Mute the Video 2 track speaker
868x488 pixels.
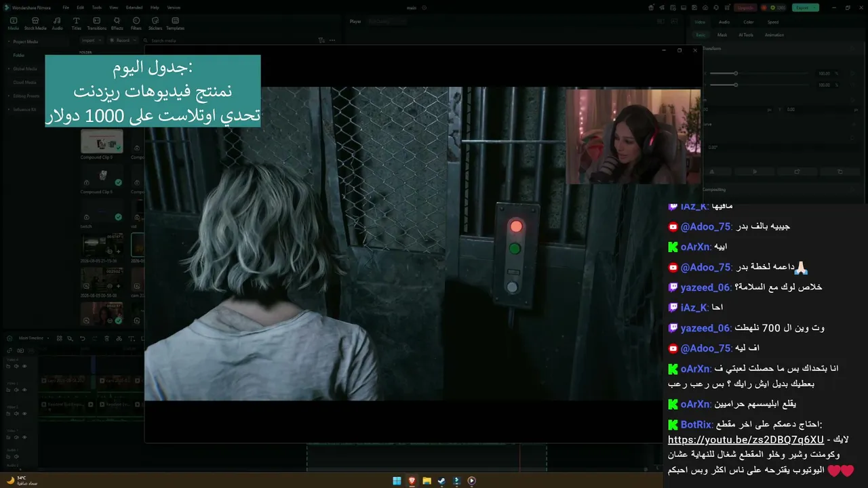[16, 413]
